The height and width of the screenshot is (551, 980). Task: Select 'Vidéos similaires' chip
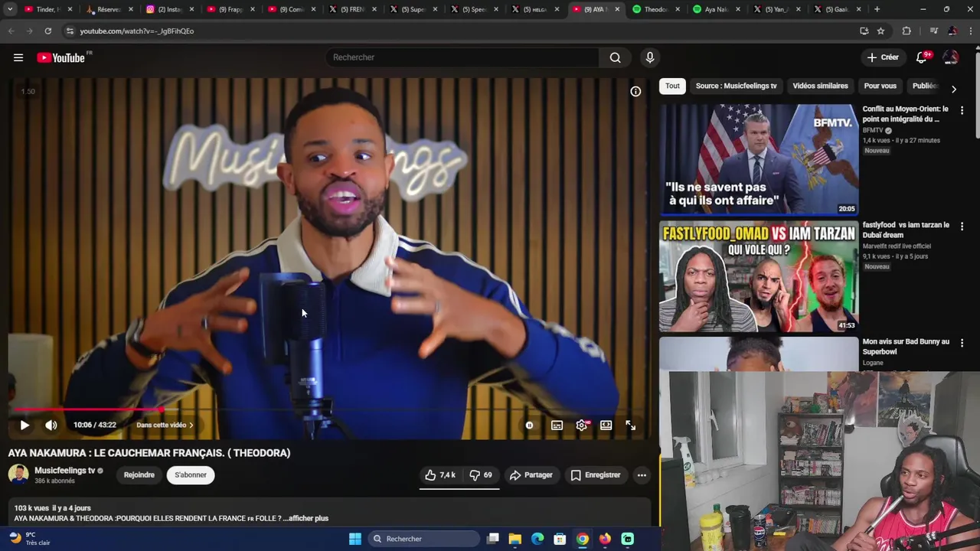click(820, 86)
